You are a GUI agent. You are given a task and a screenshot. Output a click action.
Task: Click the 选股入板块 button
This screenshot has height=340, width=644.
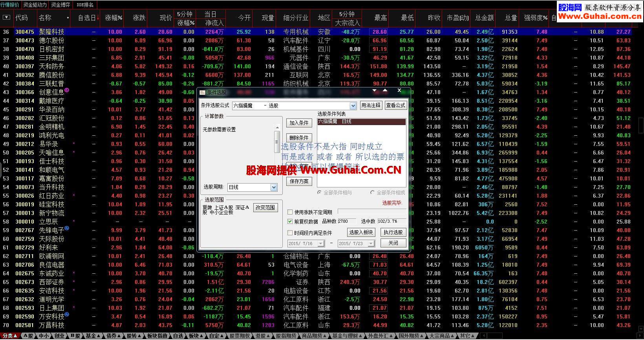click(x=361, y=232)
